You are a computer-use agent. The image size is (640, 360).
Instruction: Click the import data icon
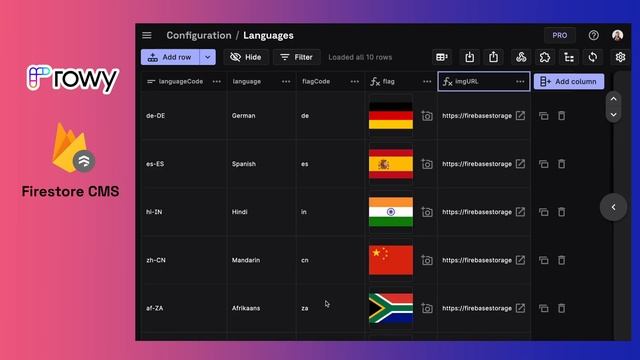(x=469, y=57)
